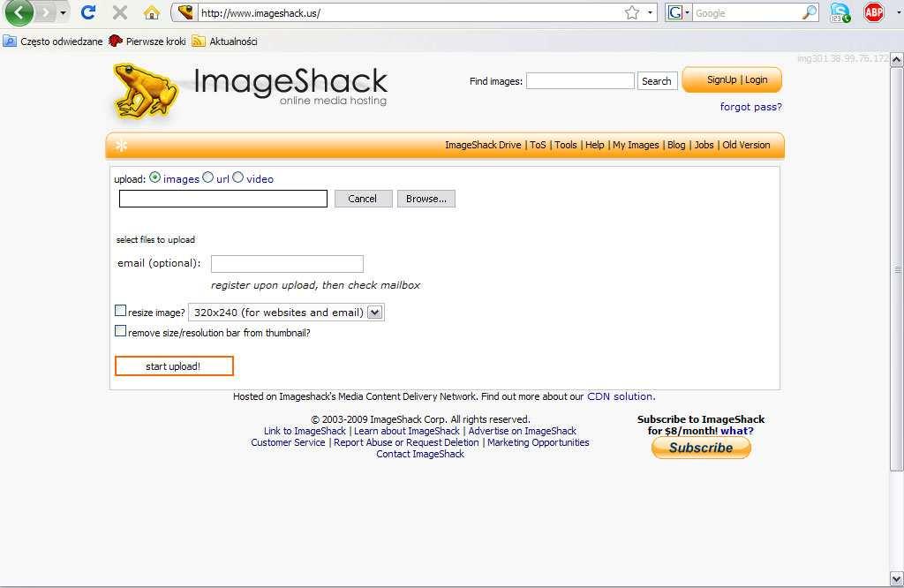This screenshot has width=904, height=588.
Task: Open the ToS nav item
Action: [538, 146]
